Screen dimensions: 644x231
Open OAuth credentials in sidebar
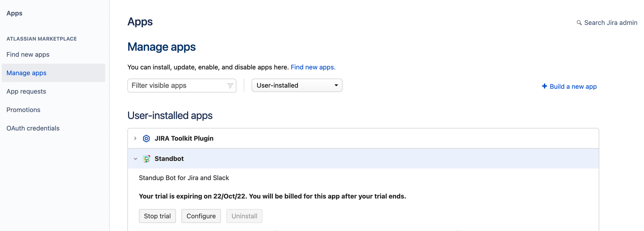tap(33, 128)
